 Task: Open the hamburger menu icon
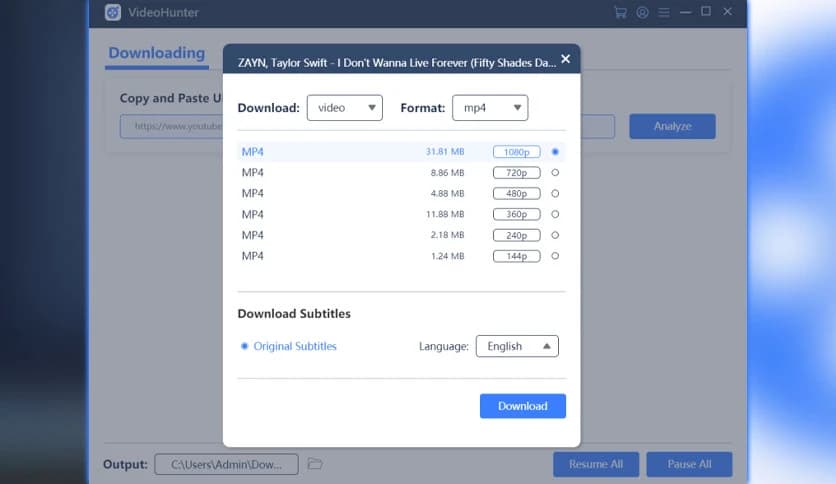[664, 12]
